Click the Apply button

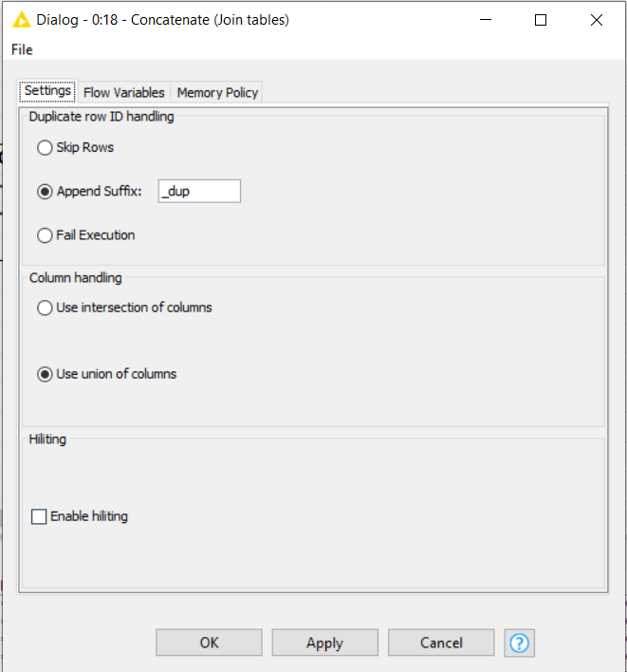point(324,643)
